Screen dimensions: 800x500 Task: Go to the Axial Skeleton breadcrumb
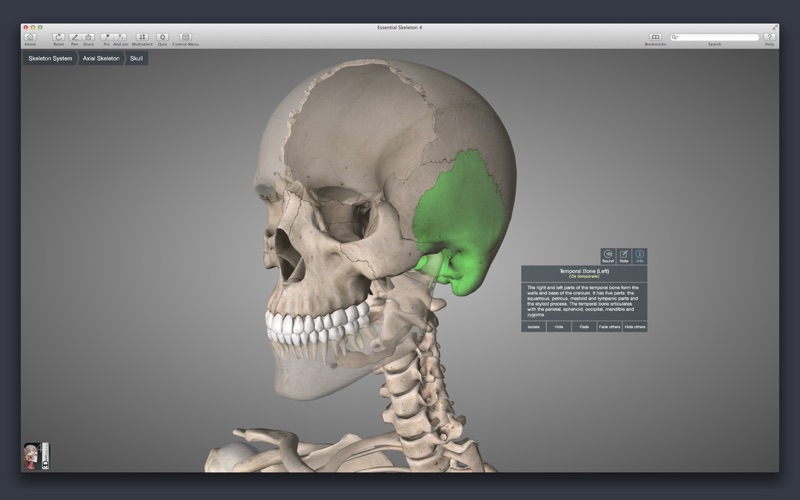(101, 59)
